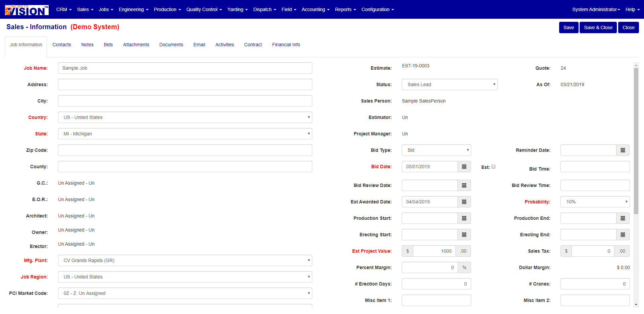
Task: Click the Bid Review Time input field
Action: click(x=595, y=185)
